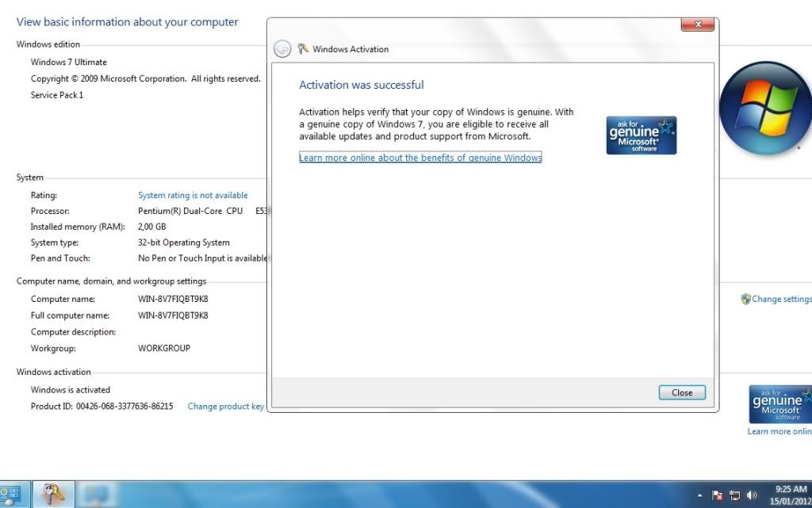Click 'Service Pack 1' text
Image resolution: width=812 pixels, height=508 pixels.
[56, 94]
